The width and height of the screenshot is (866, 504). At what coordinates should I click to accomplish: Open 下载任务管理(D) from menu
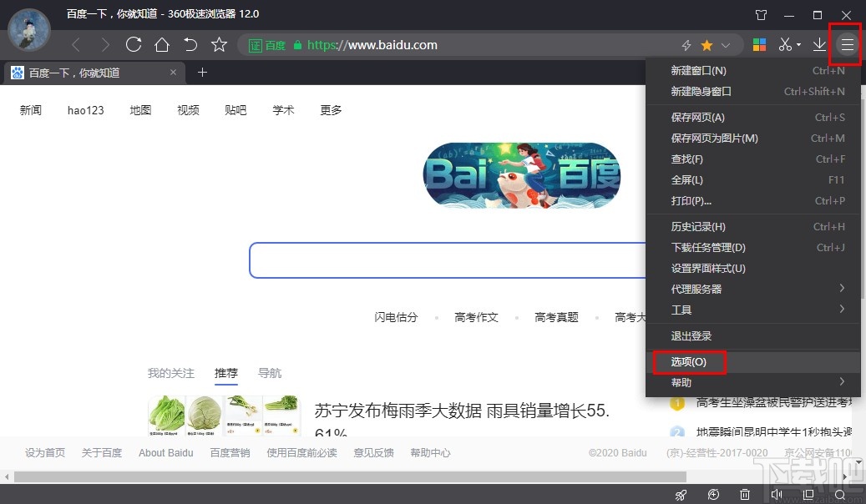(753, 248)
